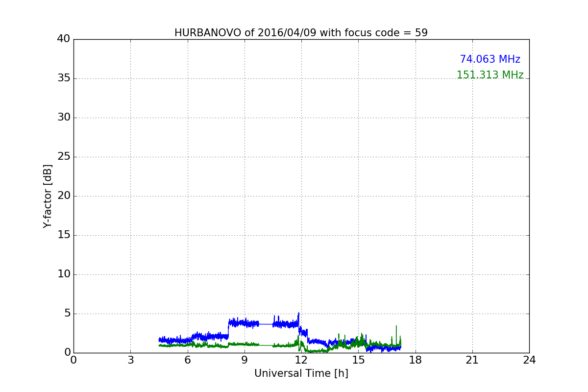Click the x-axis tick label 3
This screenshot has width=588, height=392.
[130, 360]
